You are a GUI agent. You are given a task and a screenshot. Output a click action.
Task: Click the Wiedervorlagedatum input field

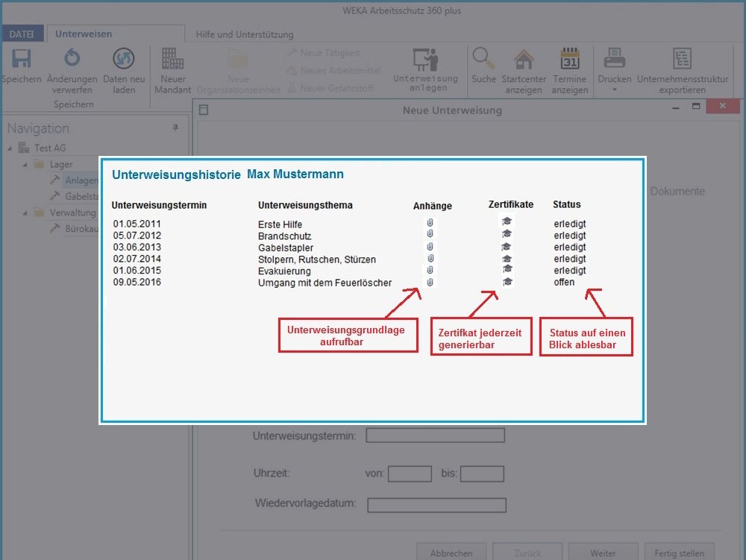click(436, 505)
